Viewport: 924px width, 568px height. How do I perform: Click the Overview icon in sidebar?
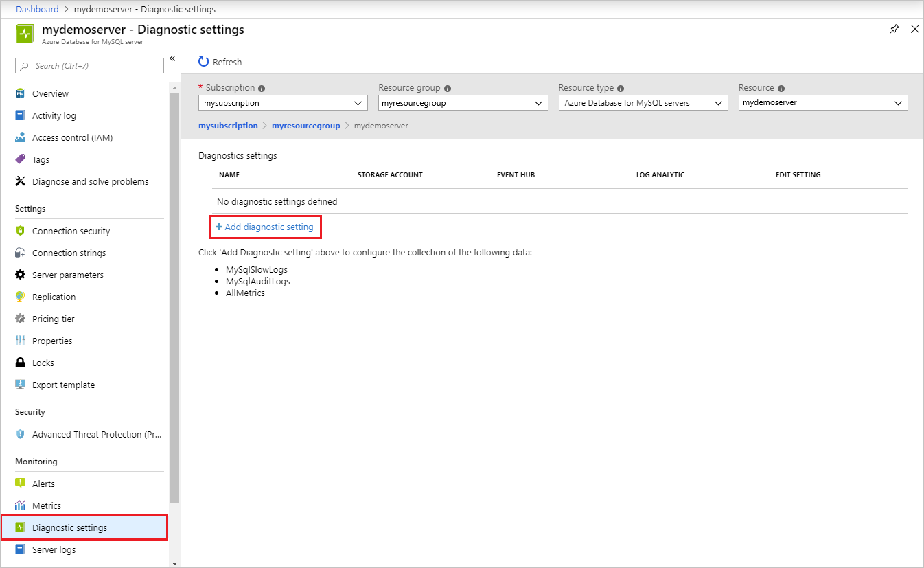(x=21, y=94)
